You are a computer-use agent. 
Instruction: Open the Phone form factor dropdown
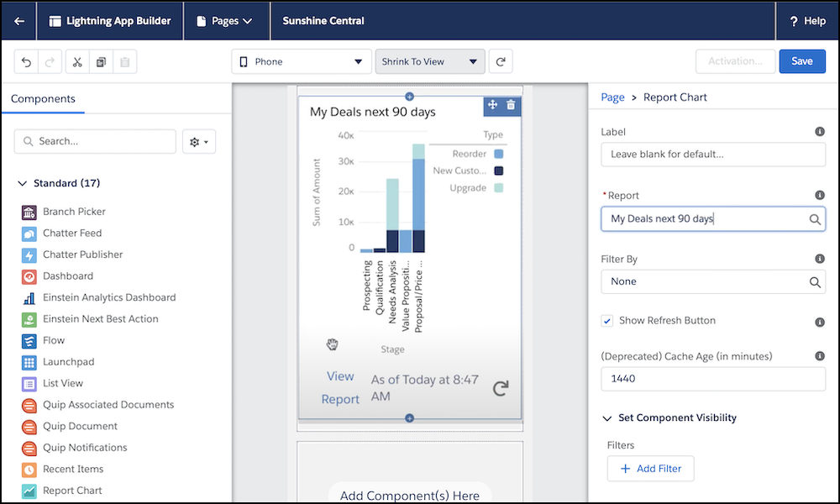click(301, 61)
